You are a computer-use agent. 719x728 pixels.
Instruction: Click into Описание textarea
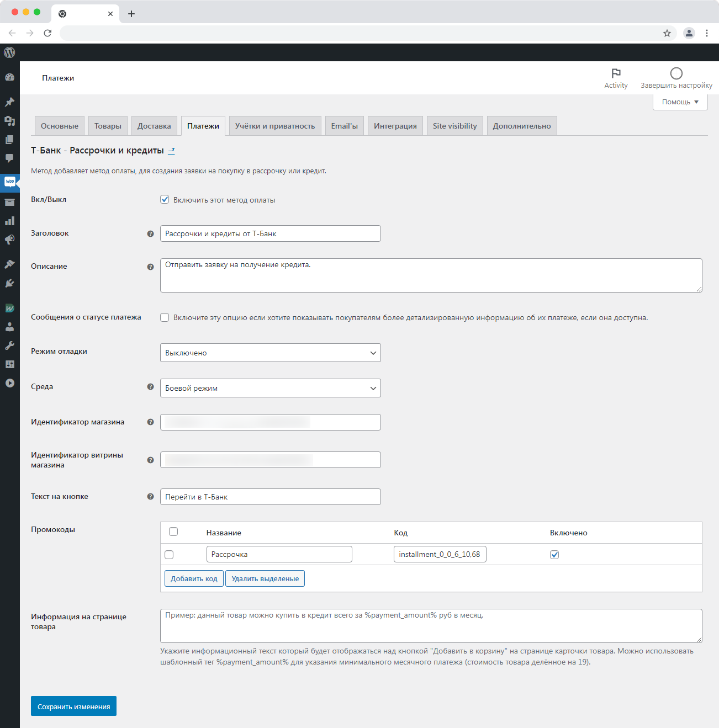431,275
